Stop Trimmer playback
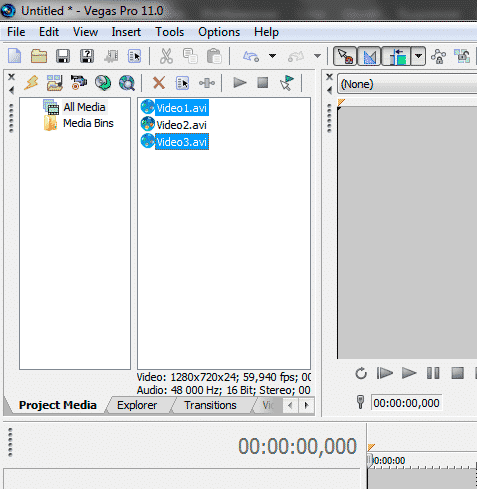Image resolution: width=477 pixels, height=489 pixels. tap(458, 373)
